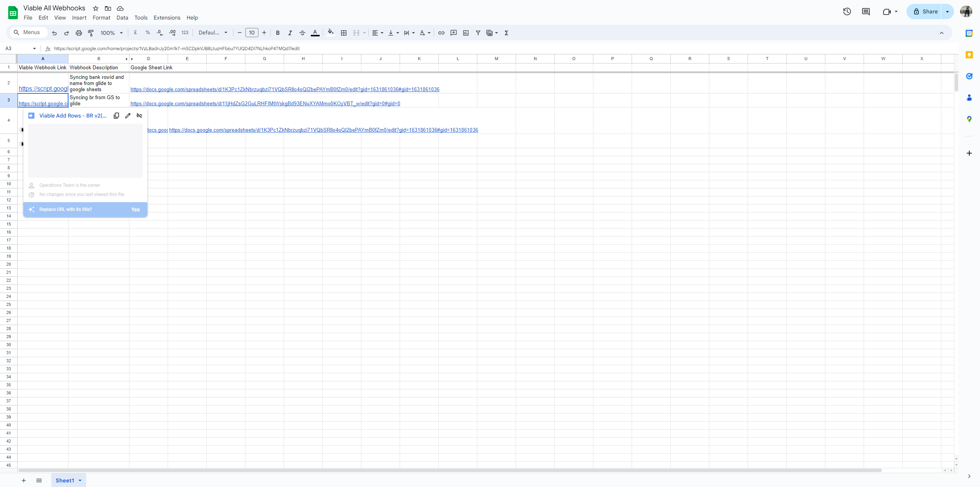Toggle italic text formatting
This screenshot has width=980, height=487.
pyautogui.click(x=290, y=33)
